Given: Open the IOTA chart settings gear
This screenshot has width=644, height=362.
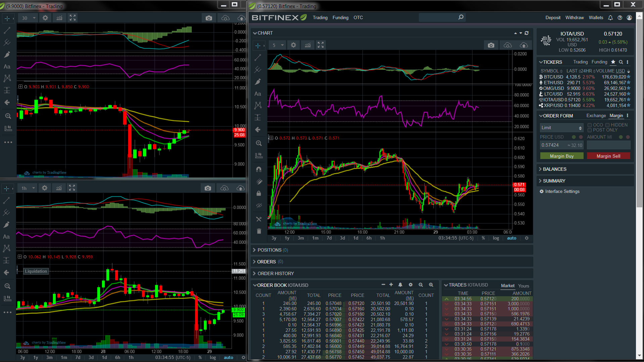Looking at the screenshot, I should pyautogui.click(x=293, y=45).
